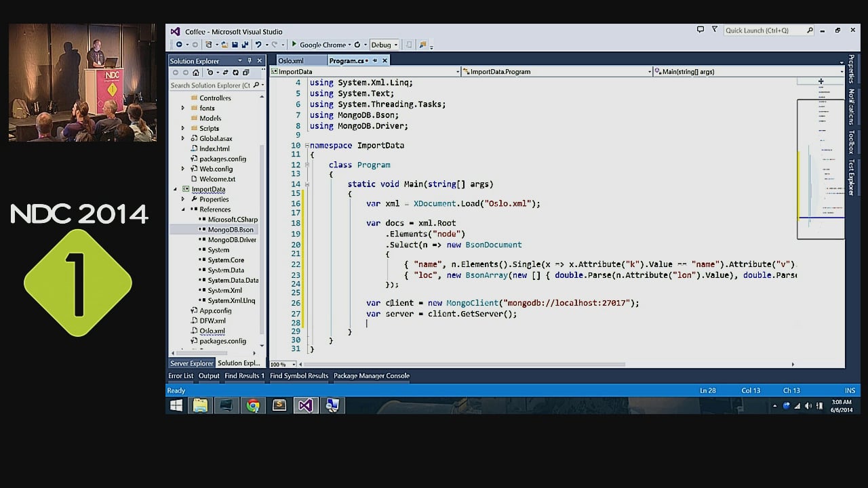Select the Oslo.xml file in the tree

click(212, 331)
